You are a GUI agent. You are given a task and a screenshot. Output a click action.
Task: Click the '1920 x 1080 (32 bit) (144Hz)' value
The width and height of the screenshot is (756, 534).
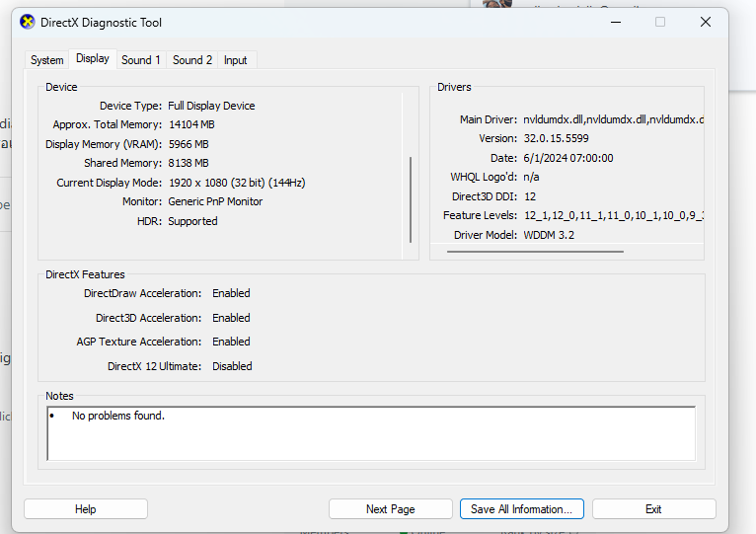(237, 183)
